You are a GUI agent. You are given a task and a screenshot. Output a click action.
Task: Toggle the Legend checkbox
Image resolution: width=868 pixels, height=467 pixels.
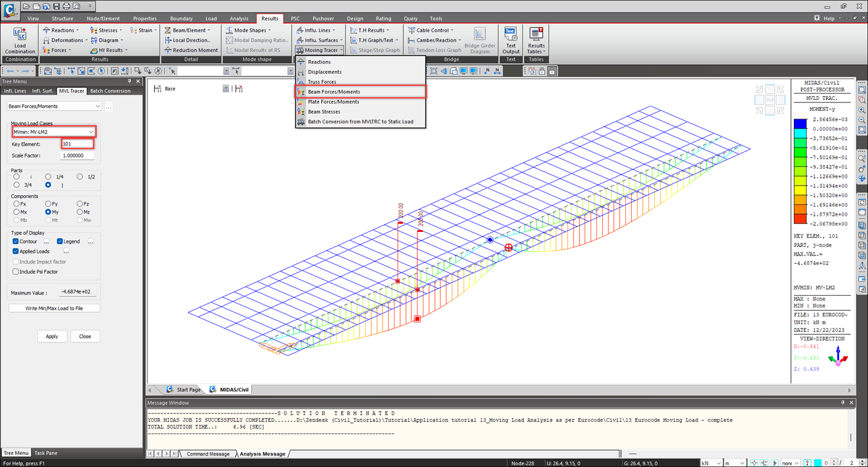(60, 241)
